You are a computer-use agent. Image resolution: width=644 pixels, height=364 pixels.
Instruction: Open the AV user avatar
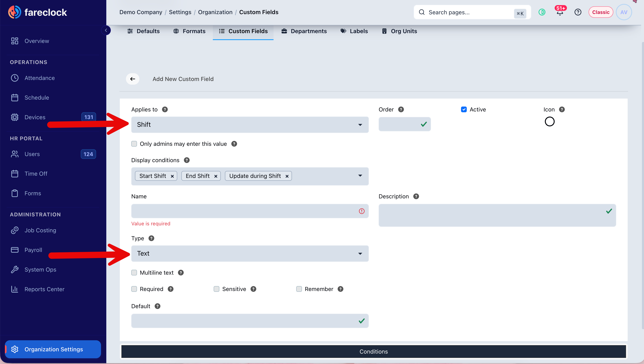(624, 12)
